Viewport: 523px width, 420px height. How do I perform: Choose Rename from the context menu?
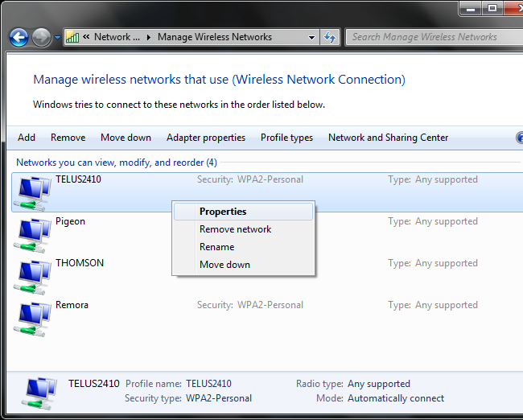click(x=244, y=247)
